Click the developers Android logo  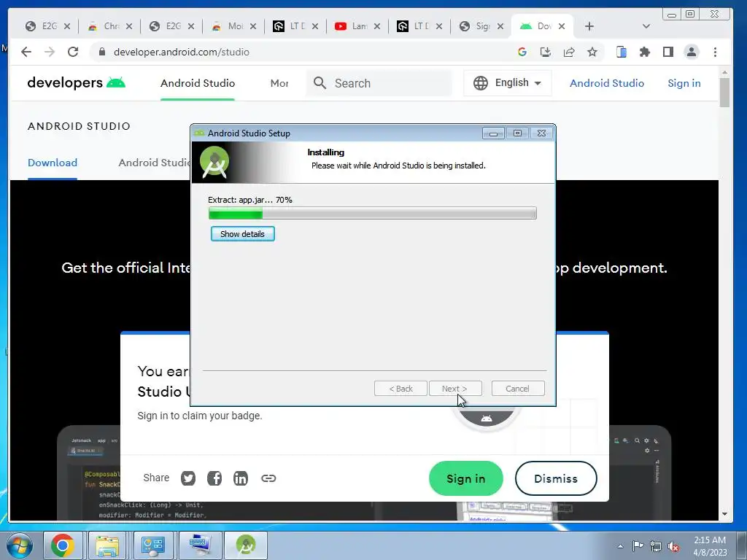(x=76, y=83)
